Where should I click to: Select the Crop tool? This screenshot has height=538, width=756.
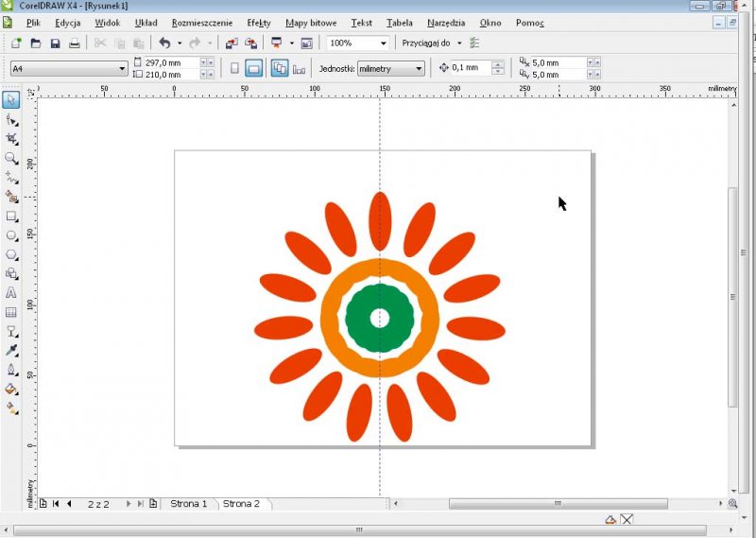11,139
